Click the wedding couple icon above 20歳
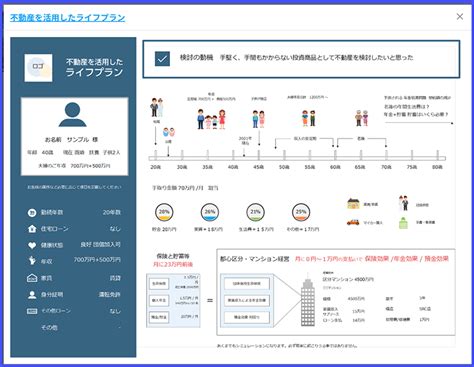Image resolution: width=474 pixels, height=367 pixels. [156, 107]
